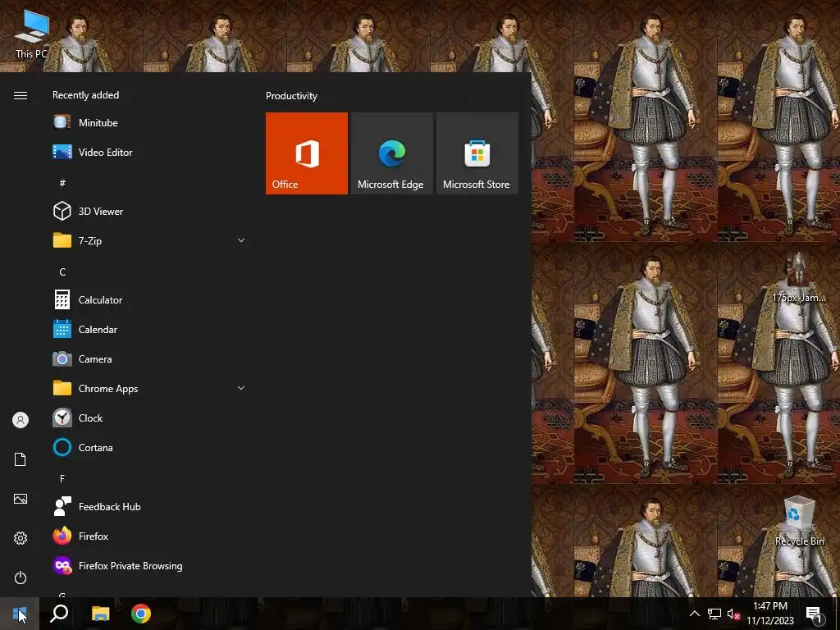
Task: Click the 'C' letter header
Action: coord(62,272)
